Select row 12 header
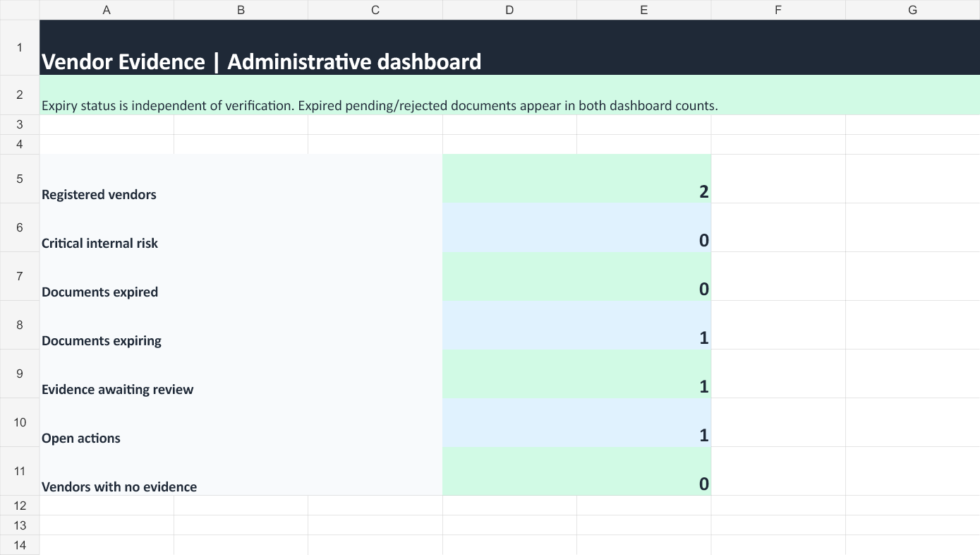This screenshot has height=555, width=980. [20, 506]
